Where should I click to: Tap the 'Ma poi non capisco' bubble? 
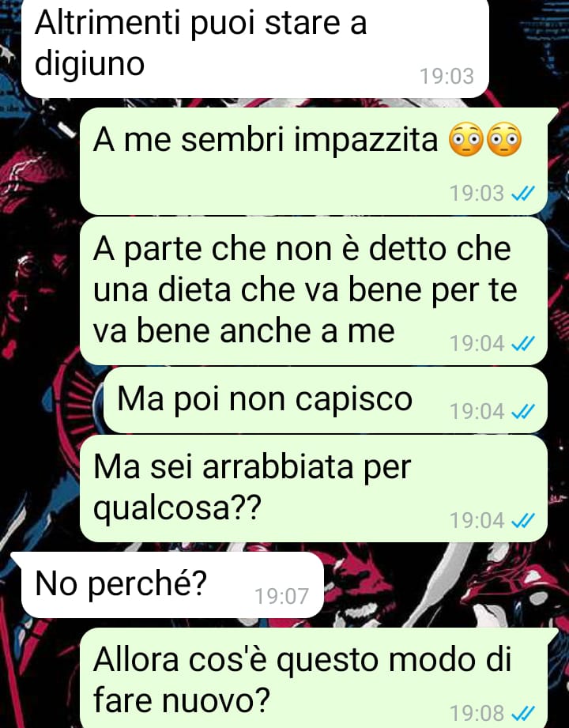(326, 400)
